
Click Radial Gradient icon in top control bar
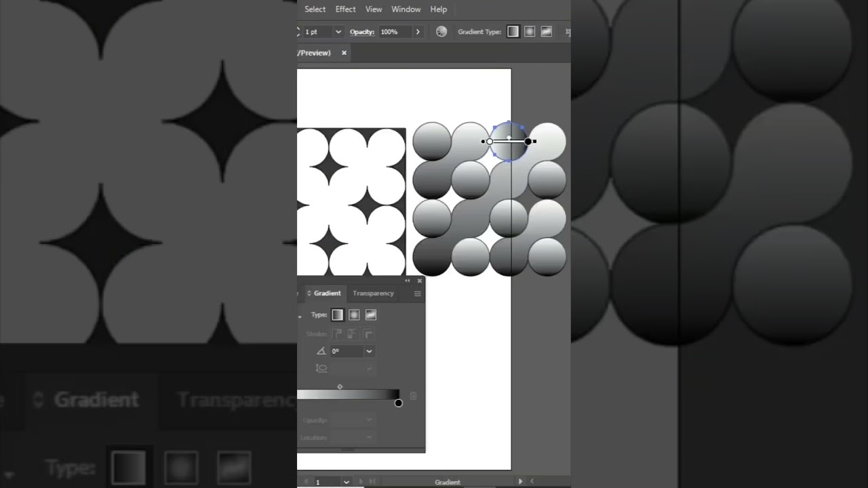click(x=530, y=32)
